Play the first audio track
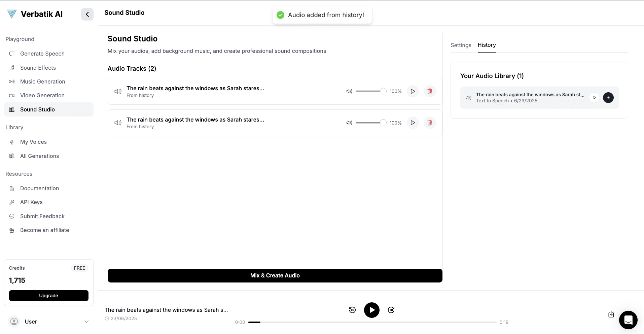This screenshot has width=644, height=334. (413, 91)
